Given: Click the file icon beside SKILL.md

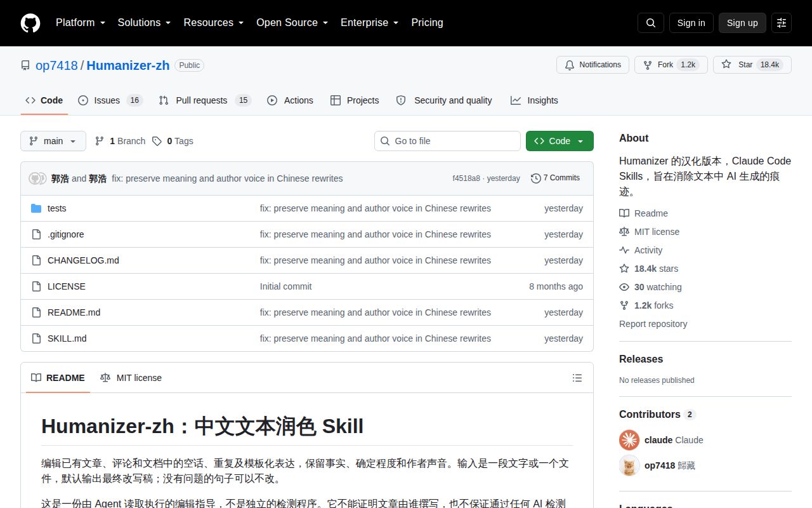Looking at the screenshot, I should pyautogui.click(x=36, y=338).
